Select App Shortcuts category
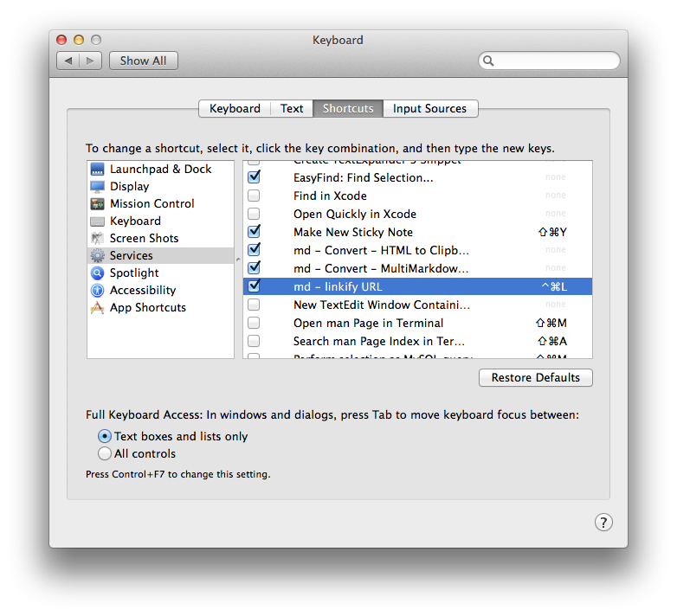The height and width of the screenshot is (616, 677). click(x=161, y=308)
